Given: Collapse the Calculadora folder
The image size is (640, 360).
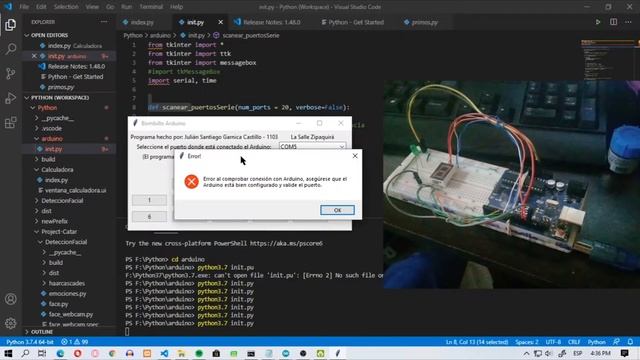Looking at the screenshot, I should click(57, 169).
